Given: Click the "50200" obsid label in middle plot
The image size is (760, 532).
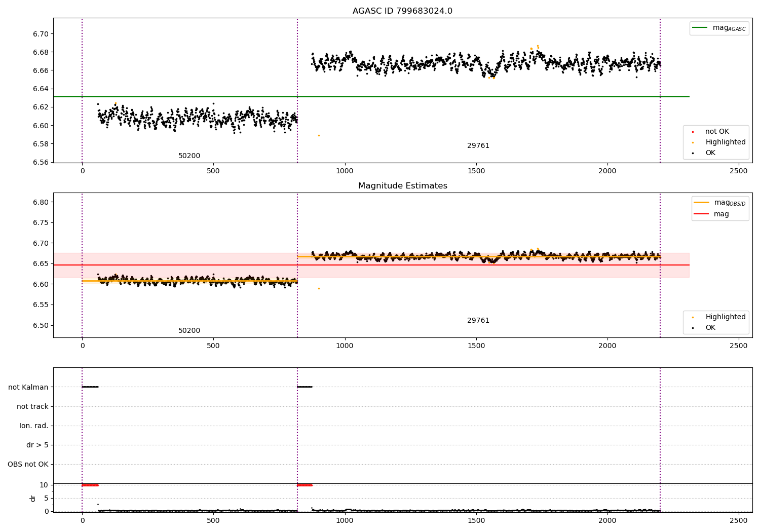Looking at the screenshot, I should click(189, 331).
